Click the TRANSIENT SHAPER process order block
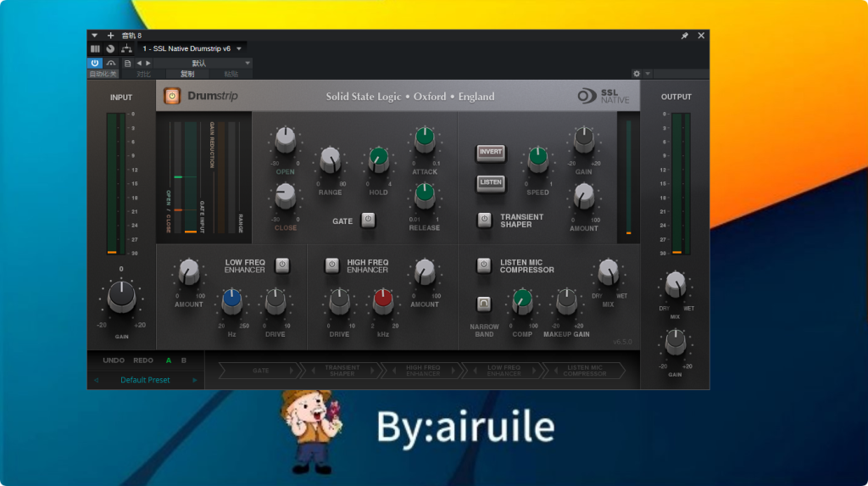868x486 pixels. coord(342,371)
